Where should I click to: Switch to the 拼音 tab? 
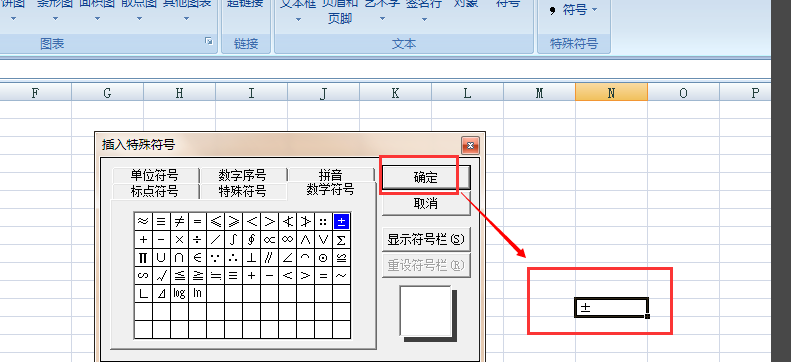point(331,175)
